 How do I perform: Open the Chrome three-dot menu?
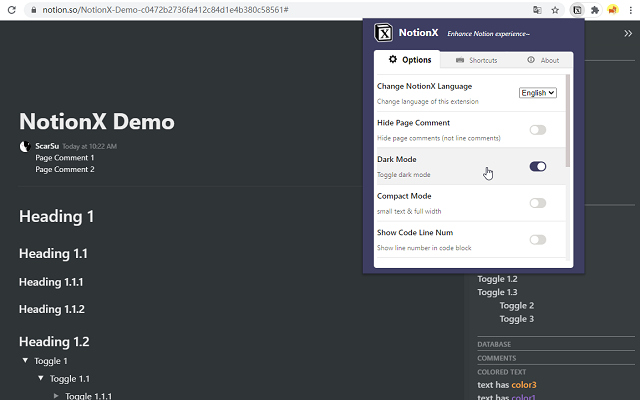pos(630,9)
